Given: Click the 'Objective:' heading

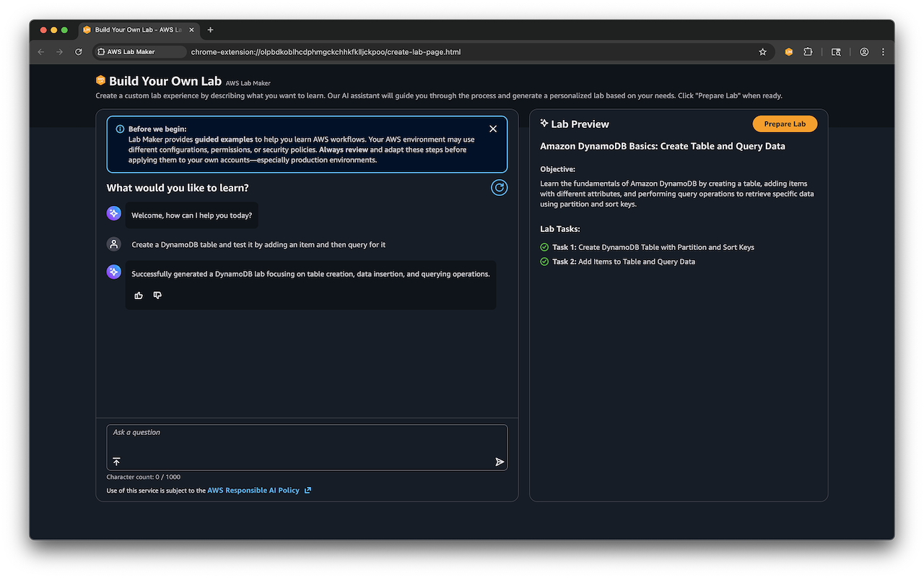Looking at the screenshot, I should pyautogui.click(x=557, y=169).
